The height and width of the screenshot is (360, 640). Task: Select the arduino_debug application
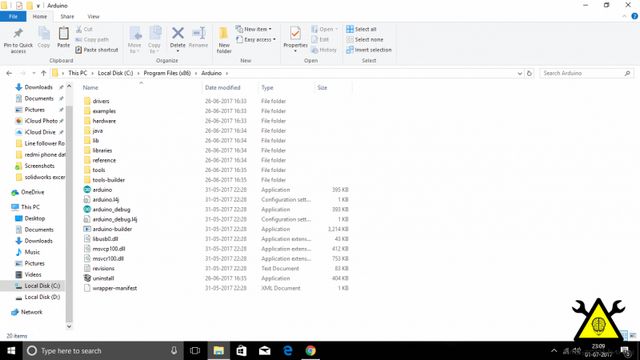point(111,209)
